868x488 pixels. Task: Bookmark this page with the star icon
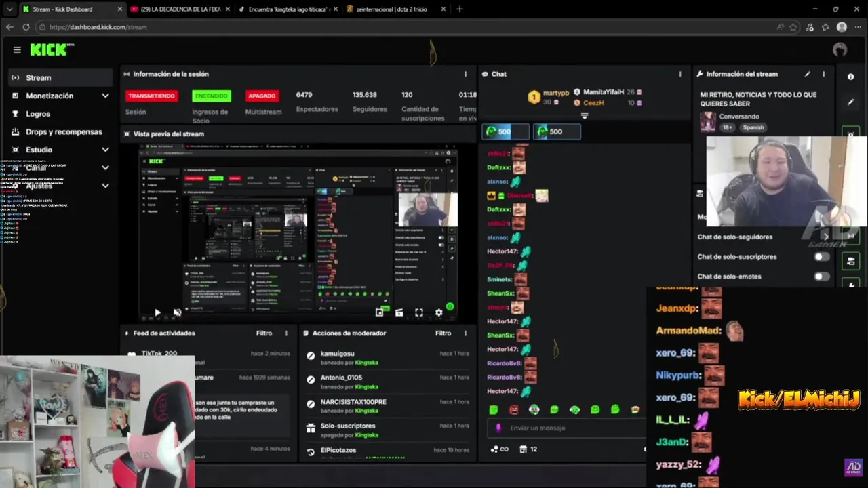(793, 27)
